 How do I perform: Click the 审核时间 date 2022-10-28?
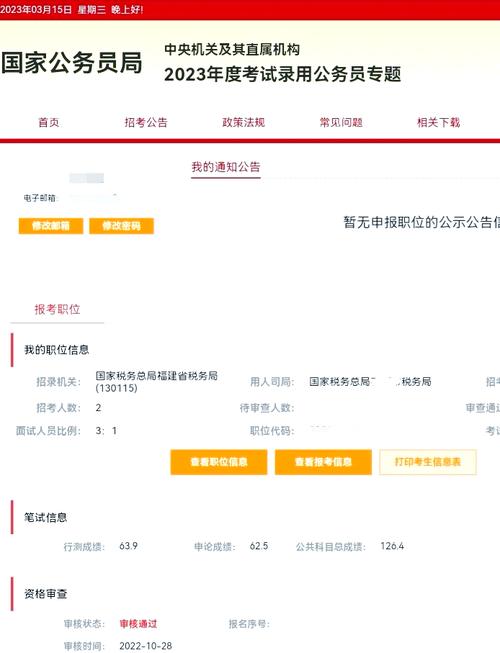point(146,646)
